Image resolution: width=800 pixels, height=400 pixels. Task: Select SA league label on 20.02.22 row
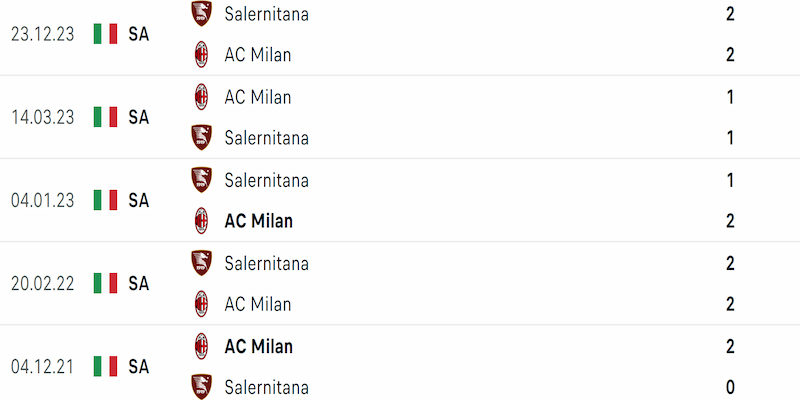click(x=138, y=283)
